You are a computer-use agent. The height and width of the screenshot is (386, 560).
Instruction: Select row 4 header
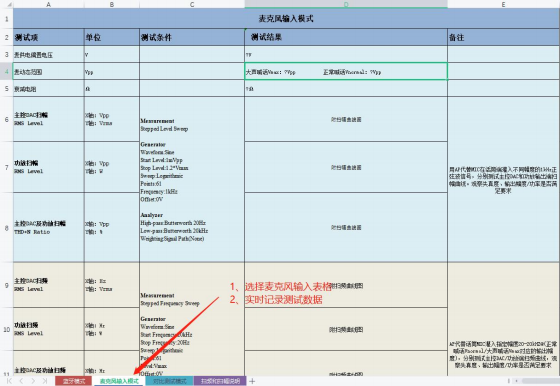click(6, 71)
